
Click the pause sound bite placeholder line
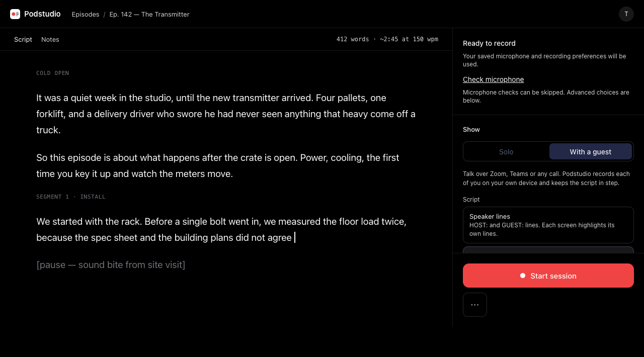point(111,264)
